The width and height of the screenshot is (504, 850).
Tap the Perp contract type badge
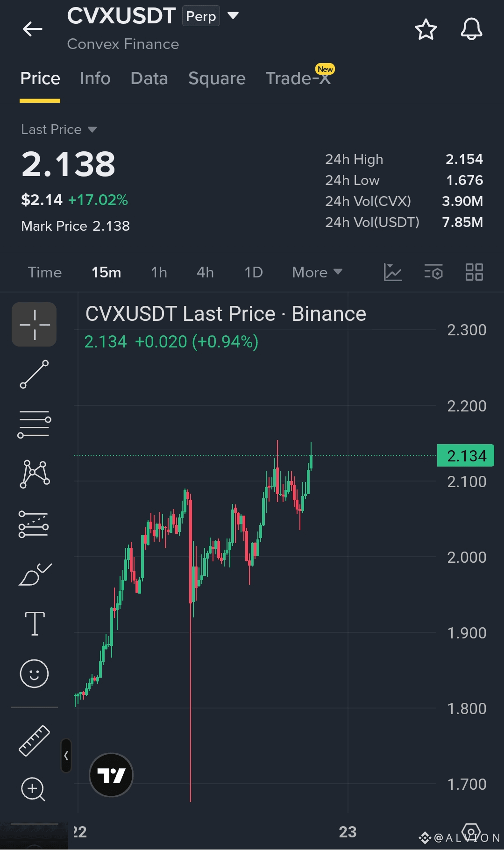tap(201, 16)
